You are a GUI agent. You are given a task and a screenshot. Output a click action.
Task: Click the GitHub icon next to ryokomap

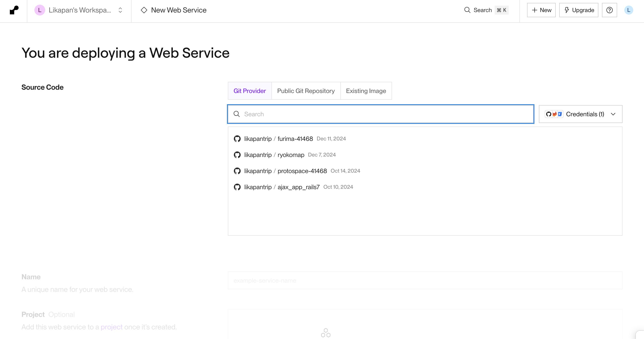pos(237,155)
